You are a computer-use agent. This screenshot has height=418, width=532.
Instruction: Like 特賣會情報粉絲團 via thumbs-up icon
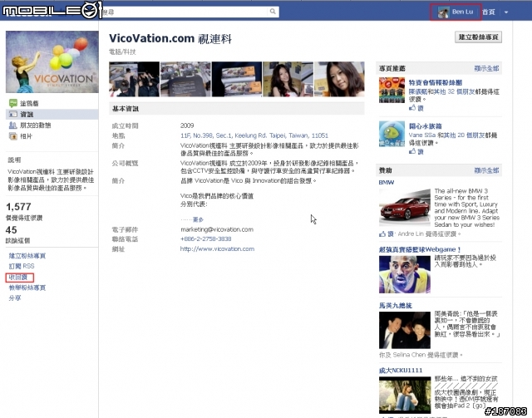click(412, 108)
